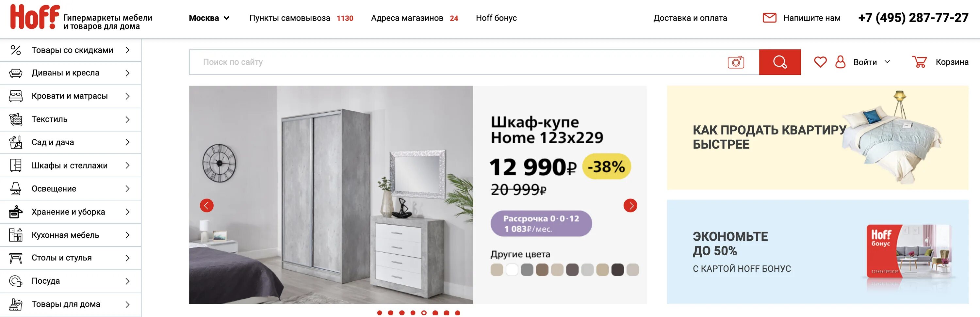Select the last carousel pagination dot

point(457,313)
